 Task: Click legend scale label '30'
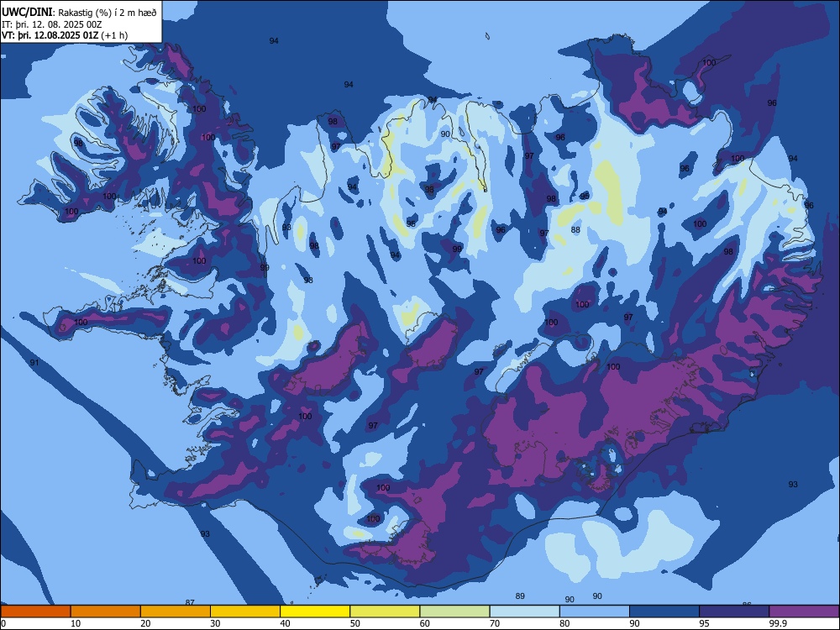(x=215, y=623)
